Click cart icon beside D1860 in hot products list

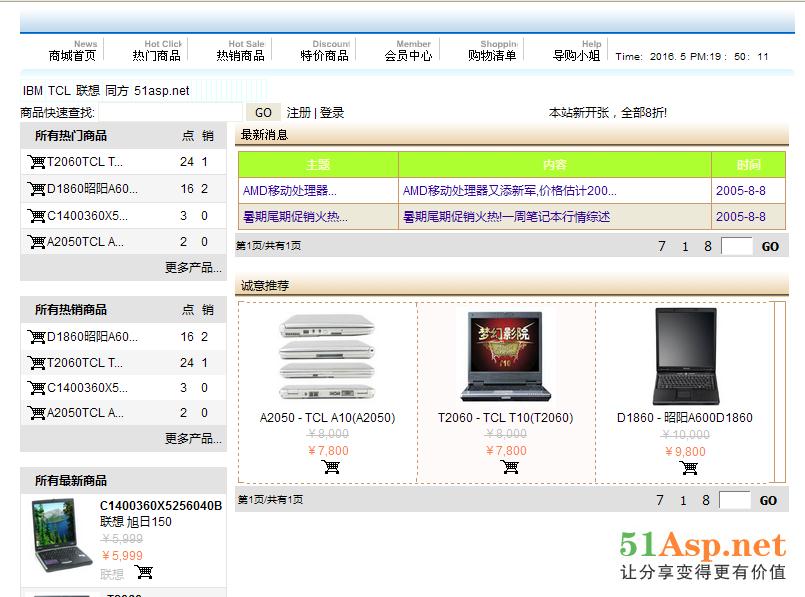(x=36, y=189)
